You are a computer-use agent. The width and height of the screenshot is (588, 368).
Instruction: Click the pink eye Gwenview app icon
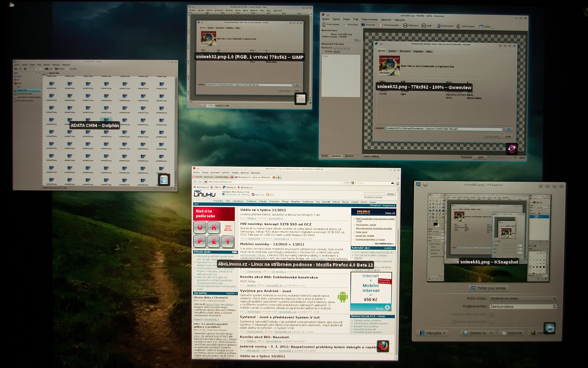[512, 149]
